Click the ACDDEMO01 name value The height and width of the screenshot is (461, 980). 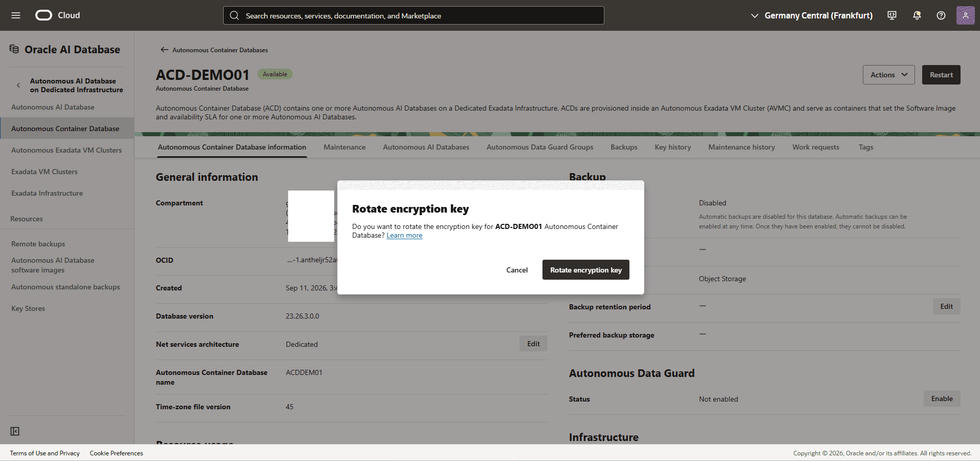pyautogui.click(x=304, y=372)
